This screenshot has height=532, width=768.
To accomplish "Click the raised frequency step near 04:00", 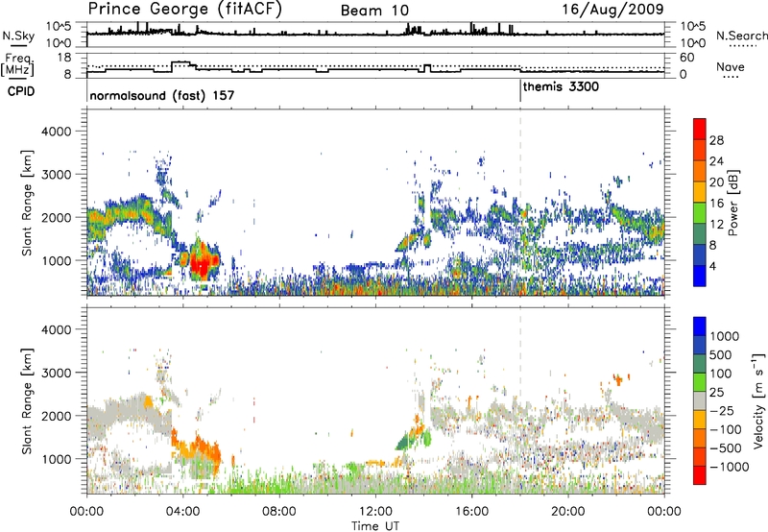I will coord(181,62).
